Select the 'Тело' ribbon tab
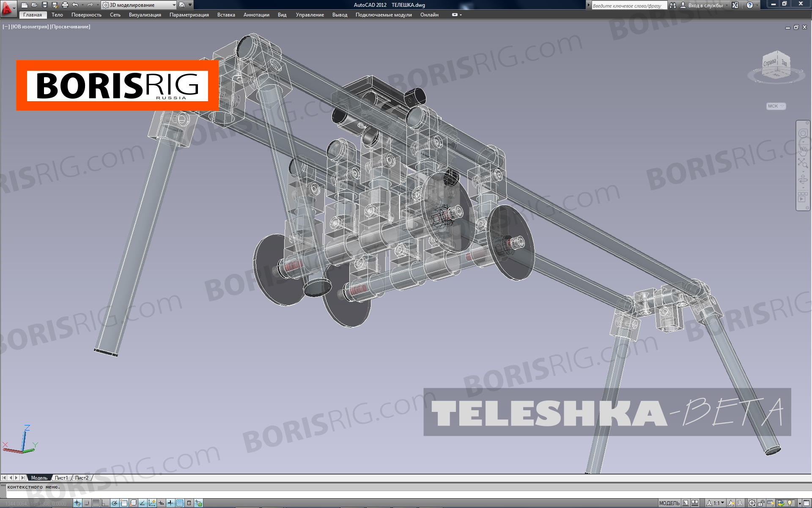 click(x=57, y=15)
